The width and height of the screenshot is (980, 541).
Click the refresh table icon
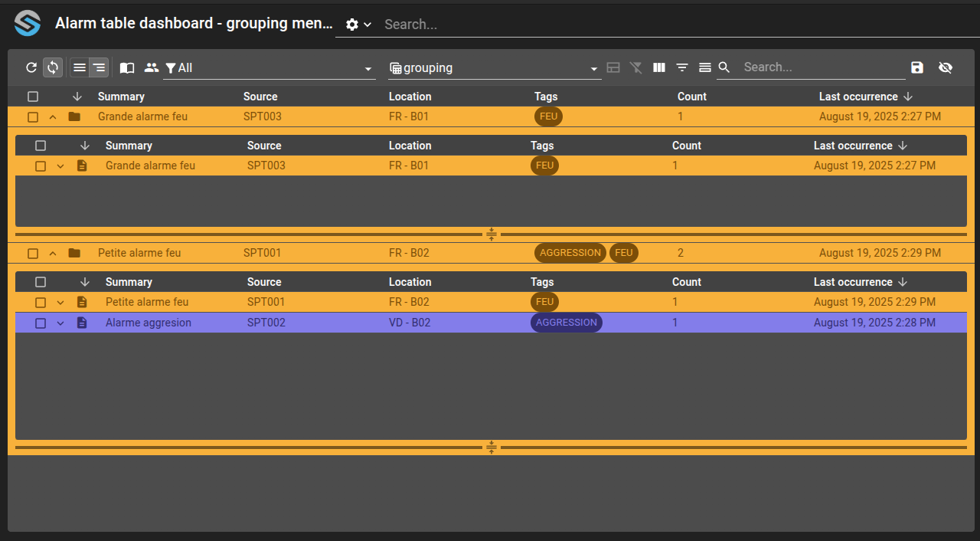tap(31, 67)
